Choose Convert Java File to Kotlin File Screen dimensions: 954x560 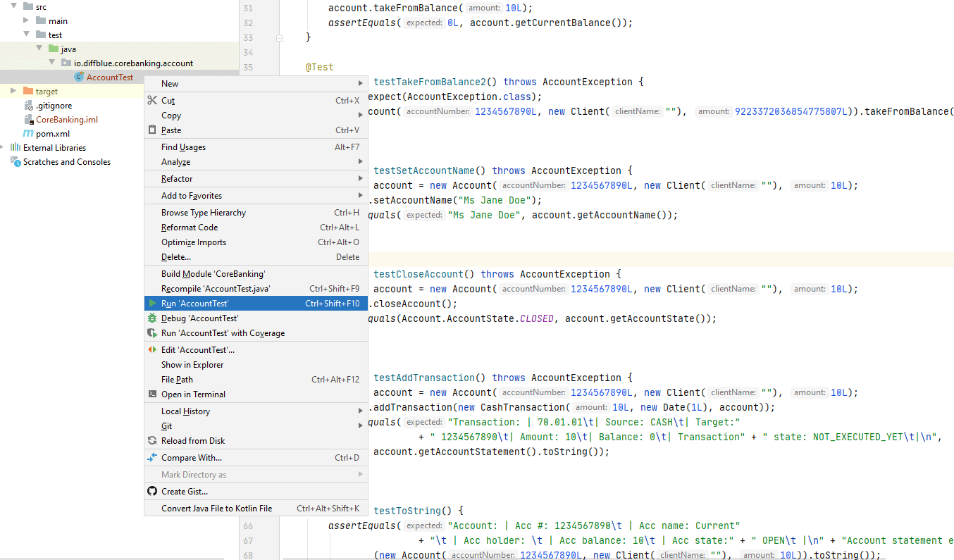click(x=256, y=509)
